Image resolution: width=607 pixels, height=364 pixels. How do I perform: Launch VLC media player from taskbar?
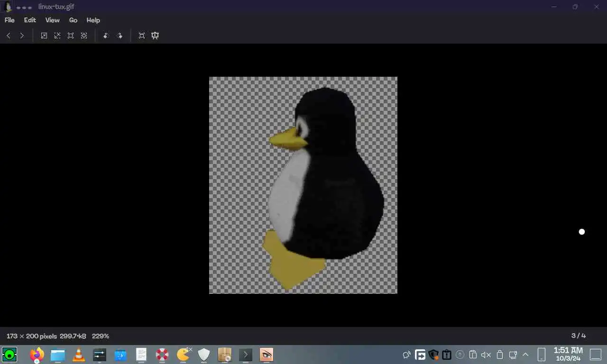[79, 355]
